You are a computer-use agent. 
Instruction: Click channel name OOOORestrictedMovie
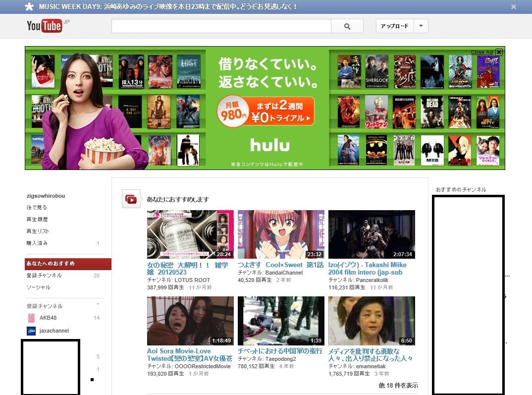tap(203, 366)
